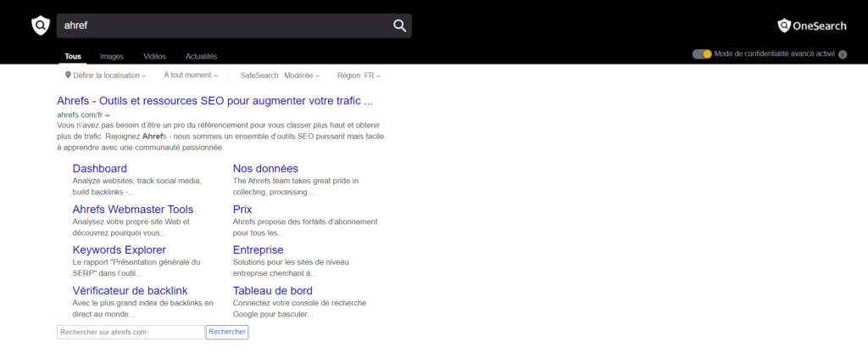The image size is (868, 353).
Task: Toggle the advanced privacy mode switch
Action: (701, 54)
